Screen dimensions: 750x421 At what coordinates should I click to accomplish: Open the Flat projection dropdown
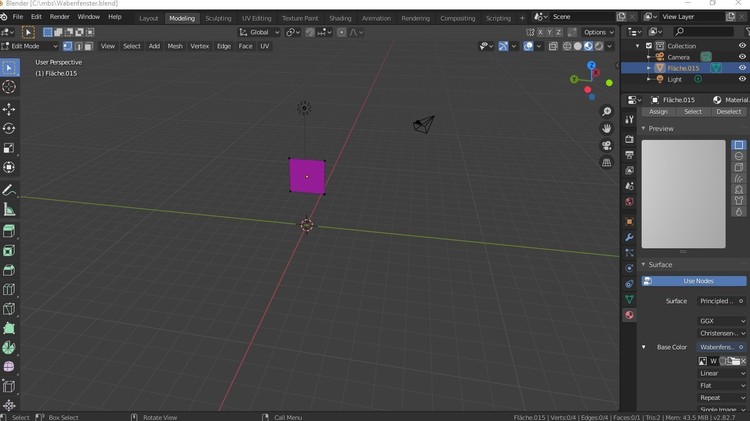(x=721, y=386)
